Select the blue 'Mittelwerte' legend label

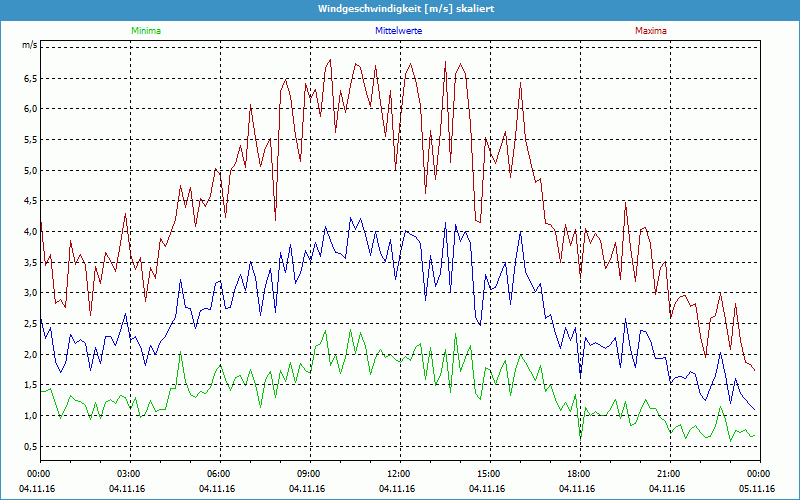[x=398, y=31]
